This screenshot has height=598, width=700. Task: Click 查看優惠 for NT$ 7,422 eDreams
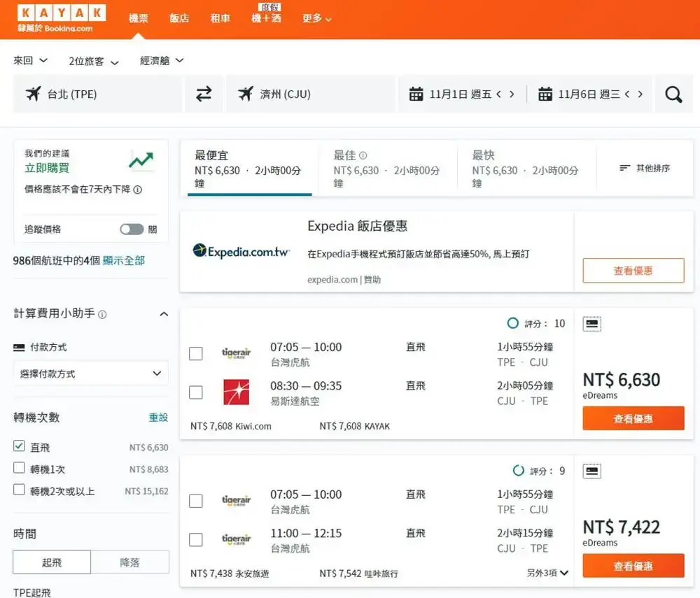[x=633, y=566]
